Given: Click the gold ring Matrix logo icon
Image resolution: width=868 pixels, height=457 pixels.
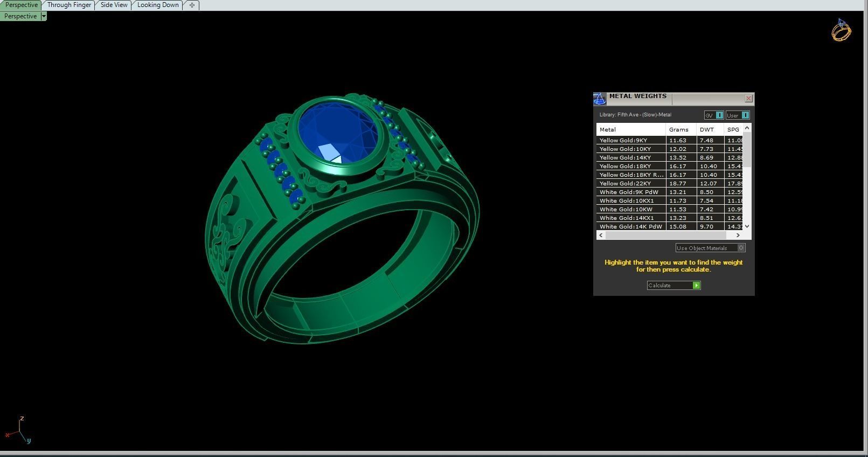Looking at the screenshot, I should tap(841, 30).
